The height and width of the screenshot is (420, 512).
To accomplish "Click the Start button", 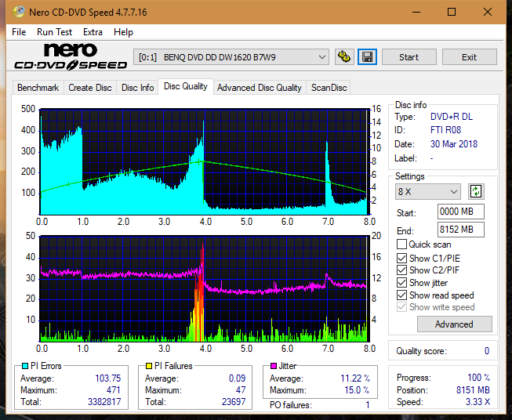I will (409, 57).
